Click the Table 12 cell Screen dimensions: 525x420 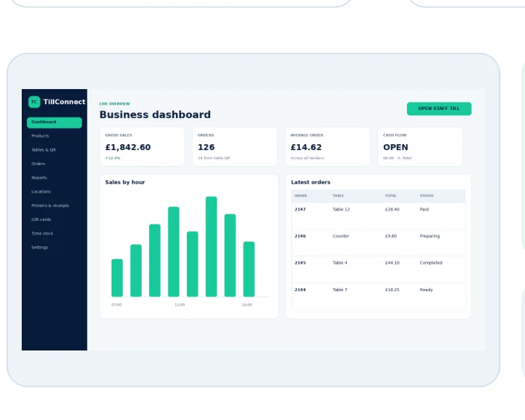341,209
